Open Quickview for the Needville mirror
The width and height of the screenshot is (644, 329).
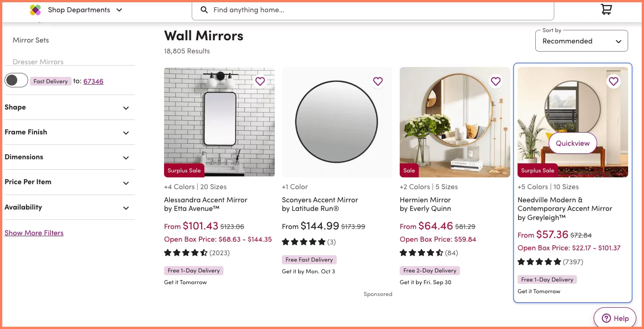(572, 143)
